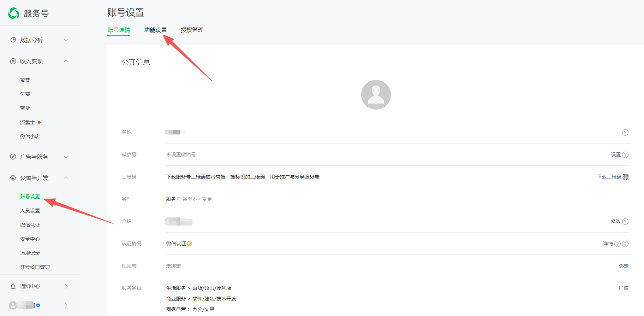
Task: Click the rightmost help icon in 认证情况 row
Action: 625,244
